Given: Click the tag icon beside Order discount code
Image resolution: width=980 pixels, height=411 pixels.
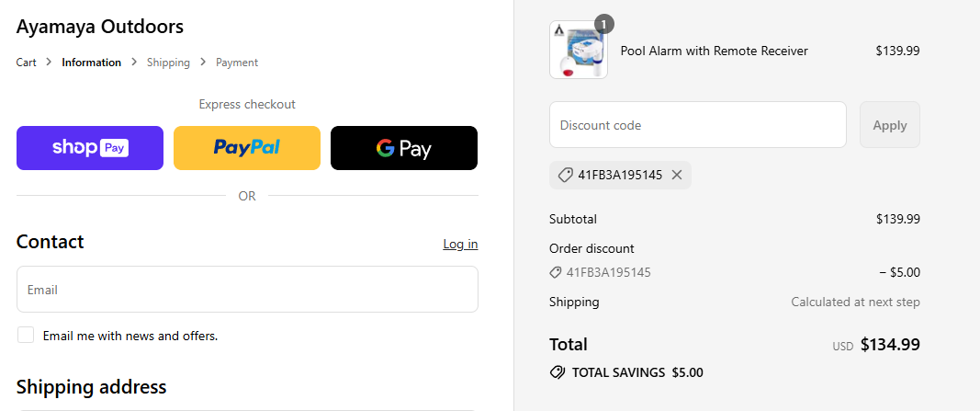Looking at the screenshot, I should point(555,272).
